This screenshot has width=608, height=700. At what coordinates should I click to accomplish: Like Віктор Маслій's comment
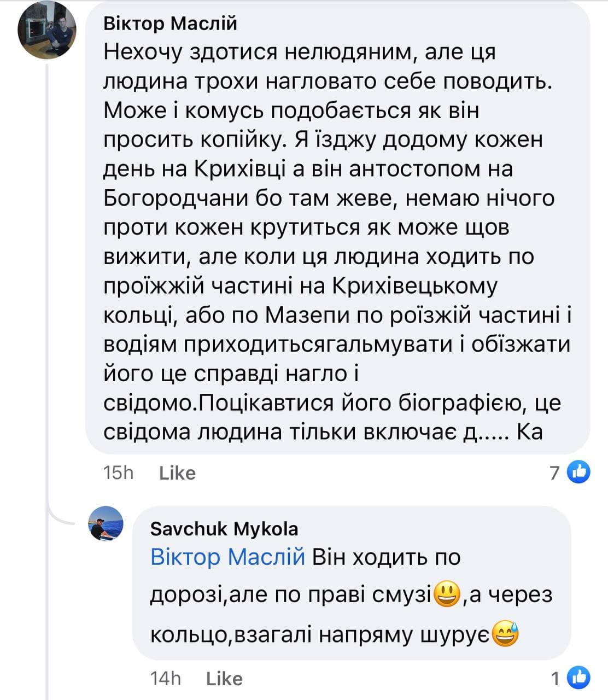coord(177,473)
